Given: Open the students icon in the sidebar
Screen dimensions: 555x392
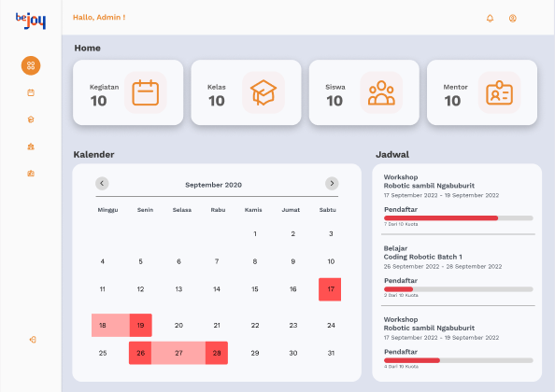Looking at the screenshot, I should (31, 147).
